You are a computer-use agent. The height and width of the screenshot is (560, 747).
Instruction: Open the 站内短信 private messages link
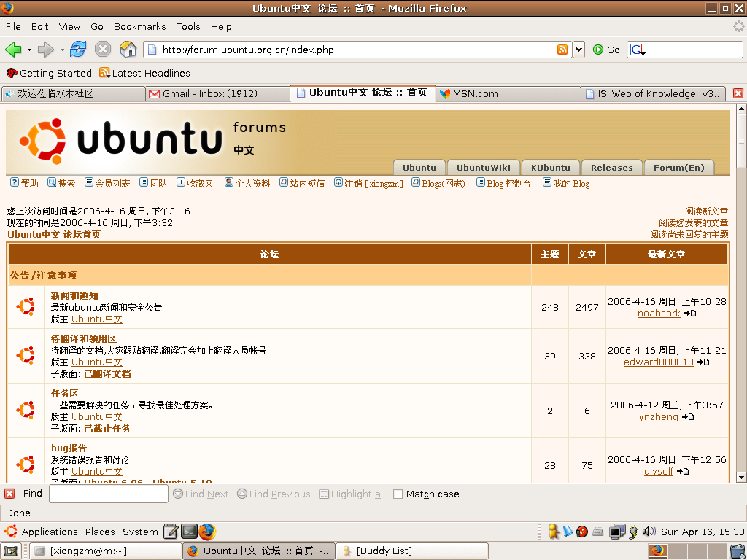click(302, 183)
